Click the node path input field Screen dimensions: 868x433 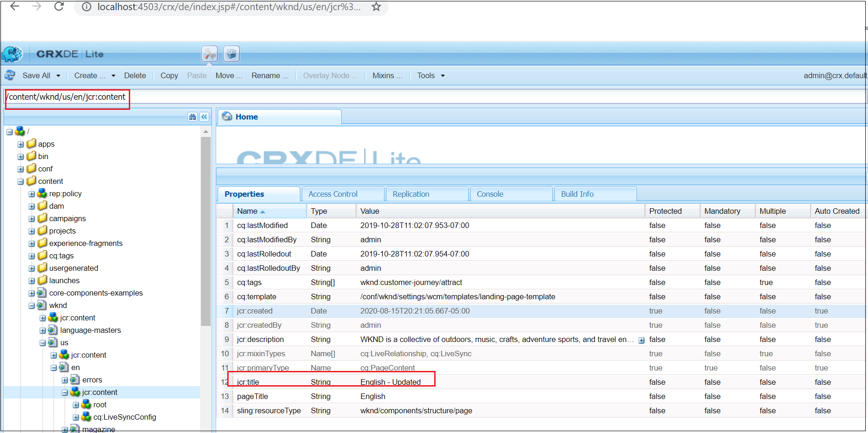434,97
